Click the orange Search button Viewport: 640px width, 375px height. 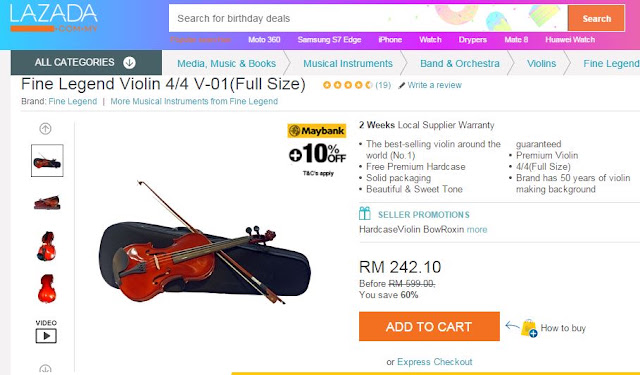596,18
